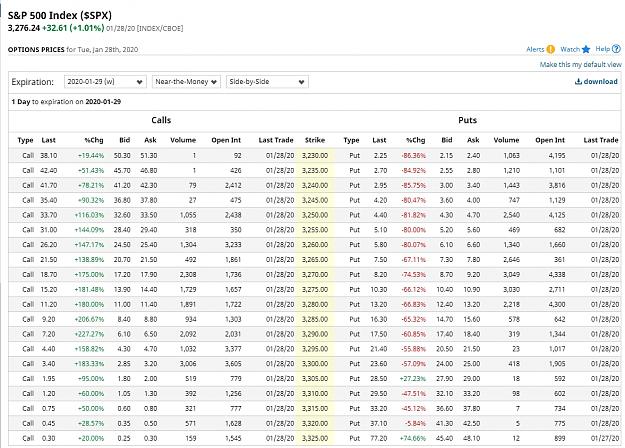Click the 3,250.00 strike cell
The width and height of the screenshot is (625, 448).
315,215
